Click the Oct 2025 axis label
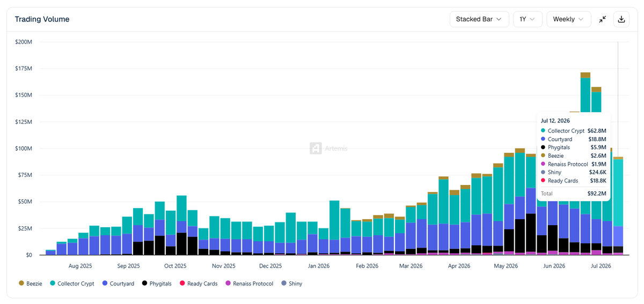Screen dimensions: 644x304 click(x=175, y=266)
